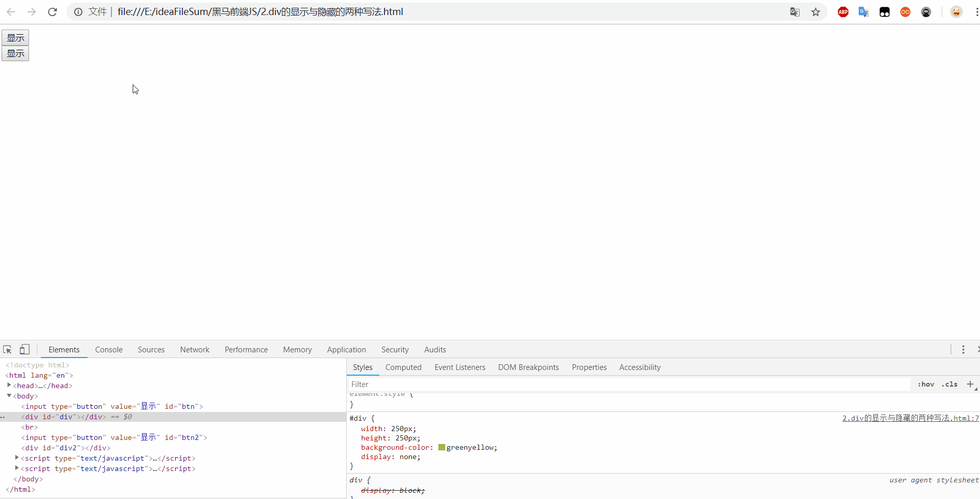Select the html lang="en" node

point(39,375)
